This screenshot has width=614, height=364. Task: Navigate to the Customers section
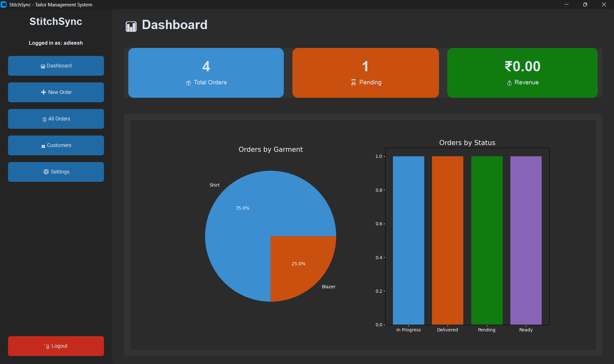pos(56,145)
